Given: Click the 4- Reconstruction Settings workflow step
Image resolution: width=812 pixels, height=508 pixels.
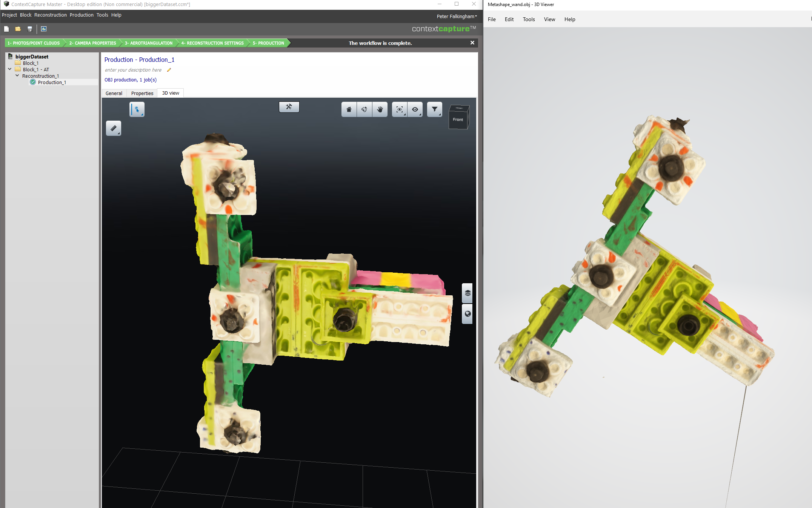Looking at the screenshot, I should (212, 43).
